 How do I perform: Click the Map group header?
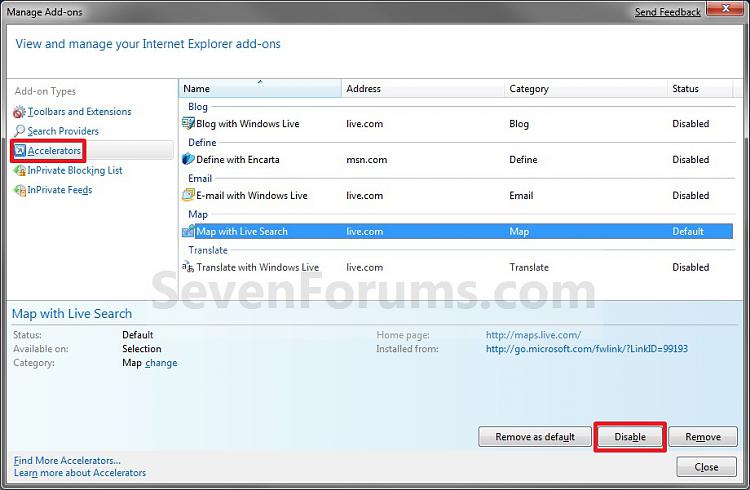(x=198, y=214)
